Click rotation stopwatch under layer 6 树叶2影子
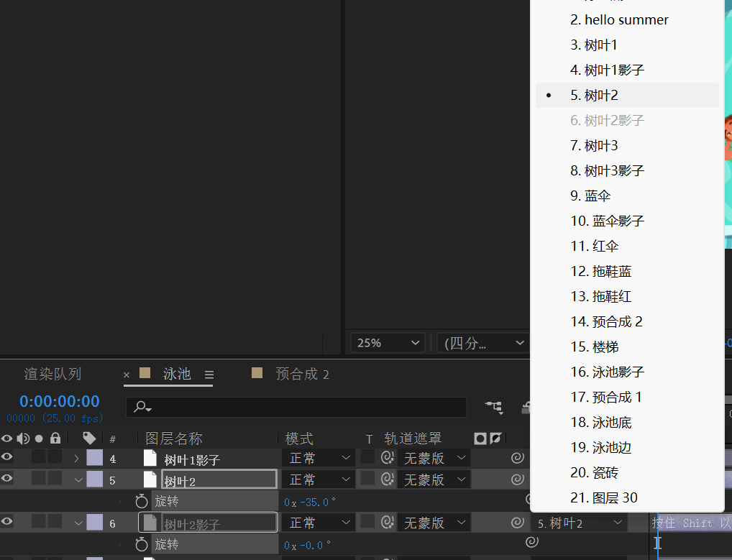Screen dimensions: 732x560 142,544
